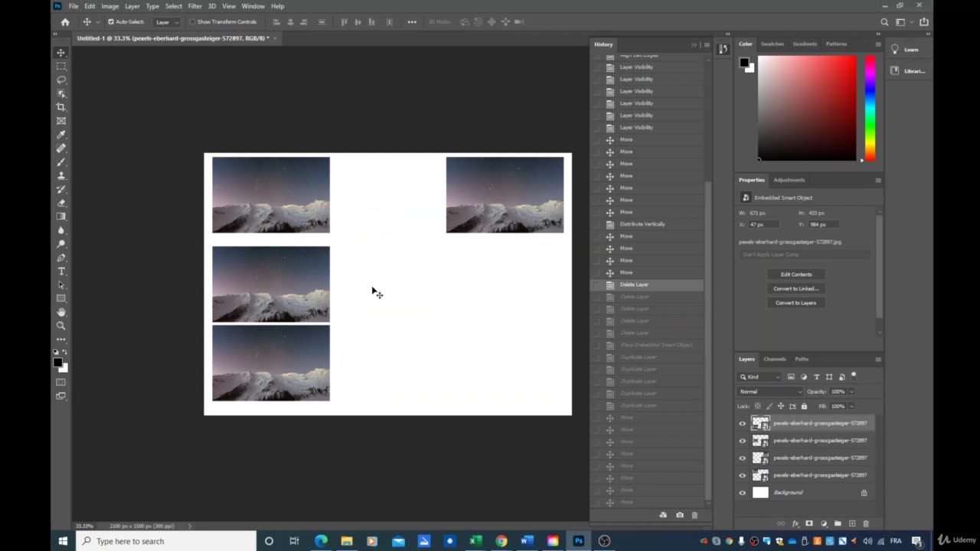Screen dimensions: 980x551
Task: Click the Windows taskbar search box
Action: point(165,541)
